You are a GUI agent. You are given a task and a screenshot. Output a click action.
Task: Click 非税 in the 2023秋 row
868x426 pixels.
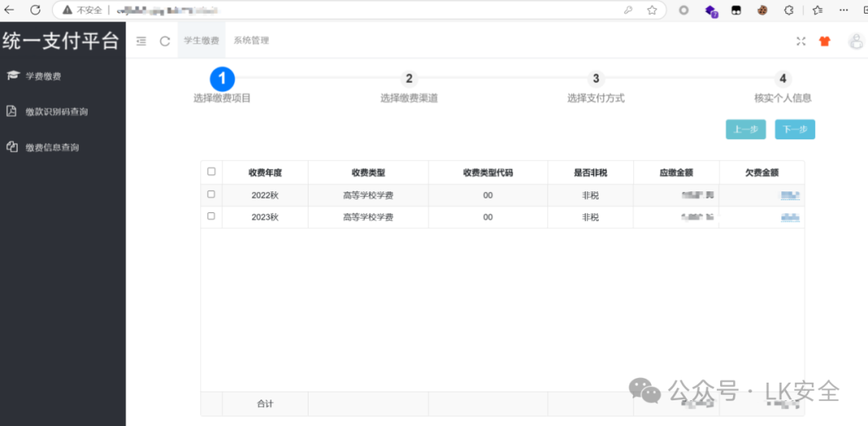[x=590, y=217]
